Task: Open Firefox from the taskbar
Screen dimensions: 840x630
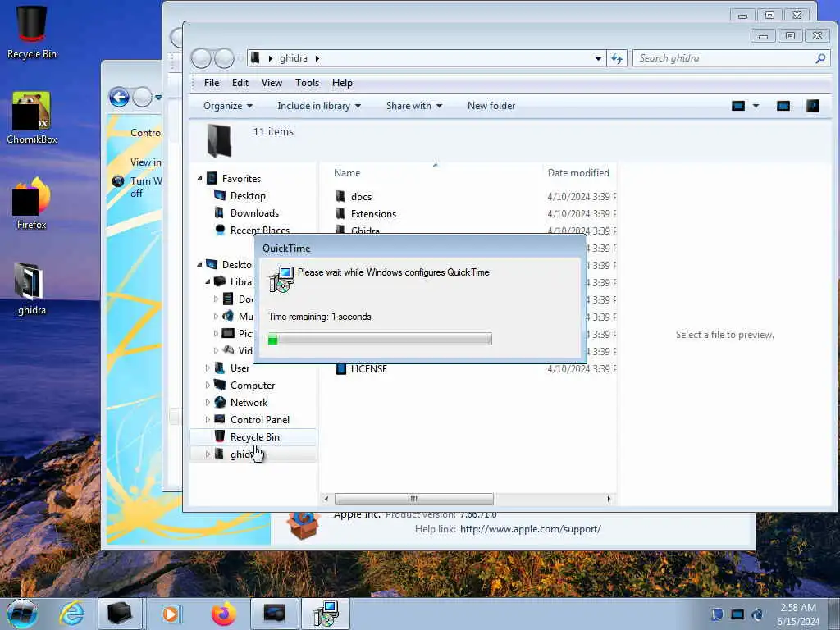Action: point(223,614)
